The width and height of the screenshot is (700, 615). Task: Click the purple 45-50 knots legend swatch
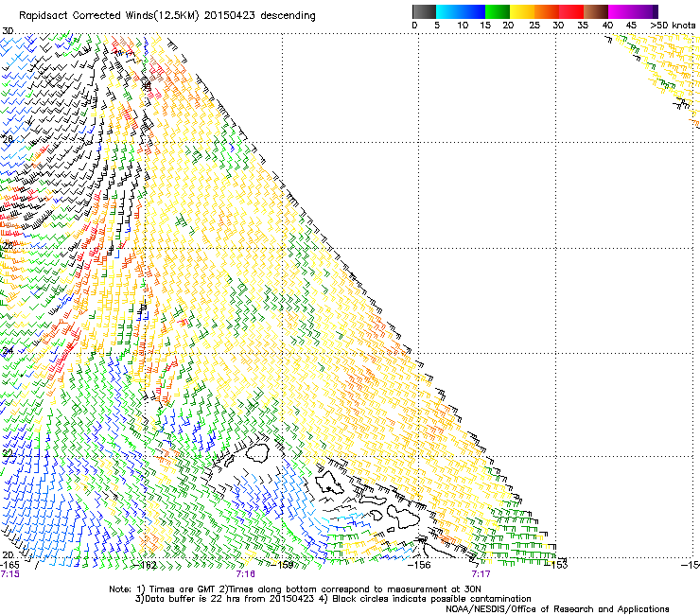645,11
